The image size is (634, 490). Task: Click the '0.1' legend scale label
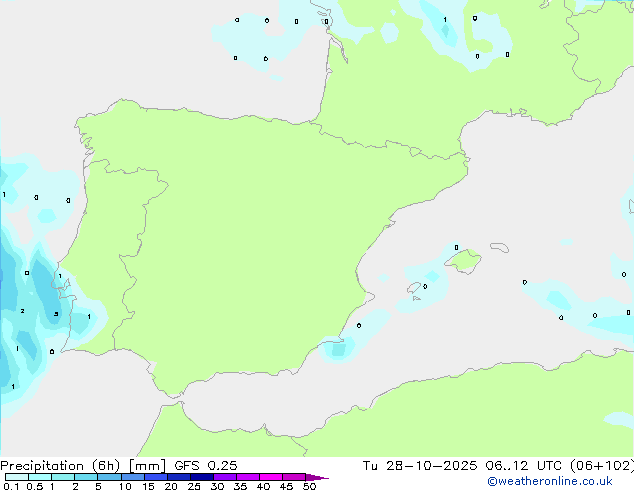pos(11,486)
